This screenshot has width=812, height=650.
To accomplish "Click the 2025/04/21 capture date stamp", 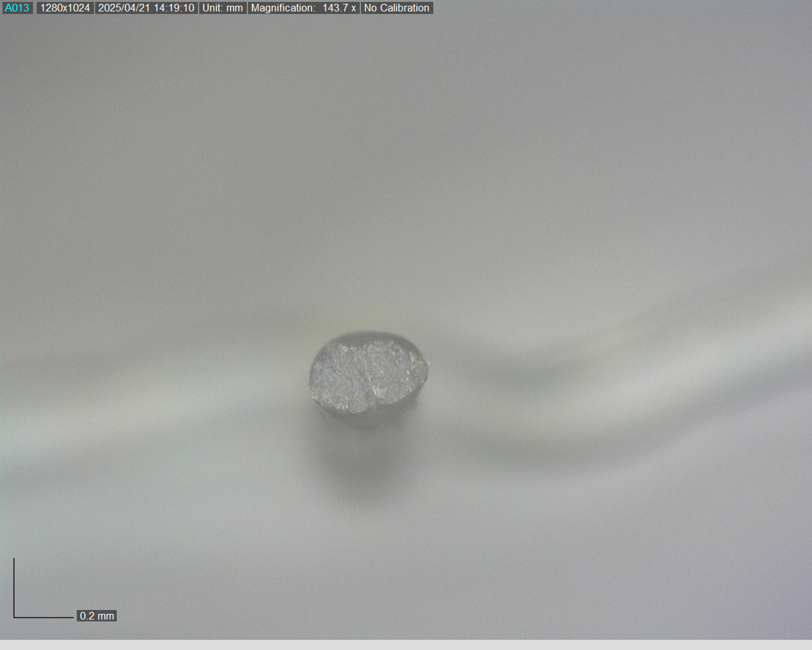I will [124, 8].
